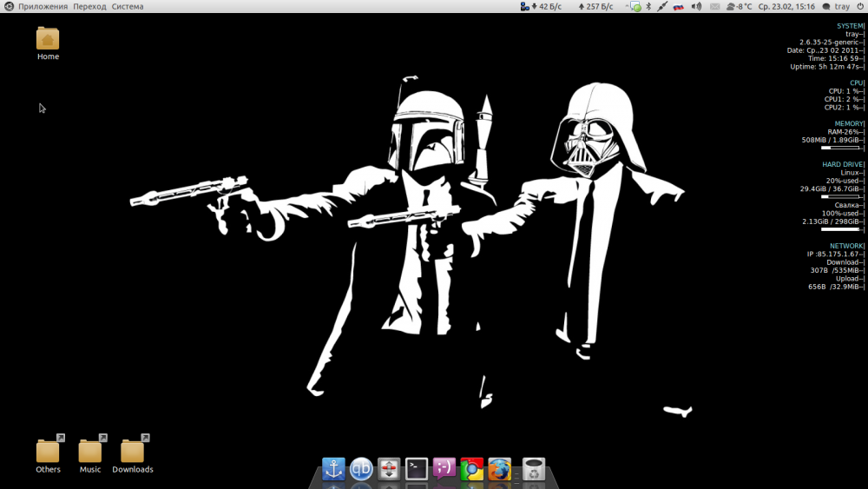This screenshot has width=868, height=489.
Task: Open the Music folder shortcut
Action: pos(90,454)
